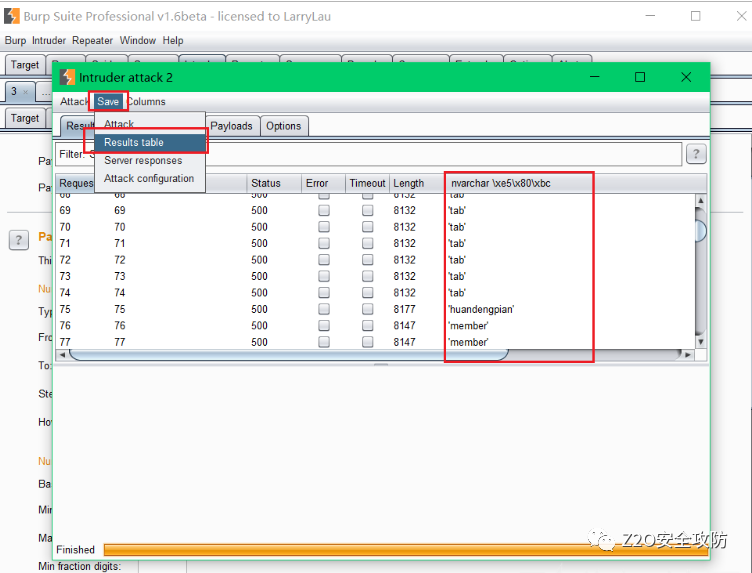Select cell 'huandengpian' in row 75
Viewport: 752px width, 573px height.
pyautogui.click(x=482, y=309)
